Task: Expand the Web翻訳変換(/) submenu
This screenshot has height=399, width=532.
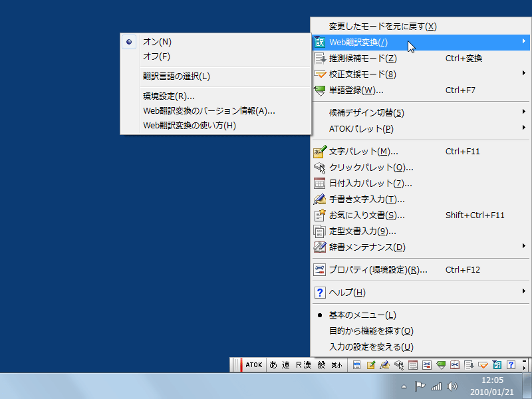Action: (421, 43)
